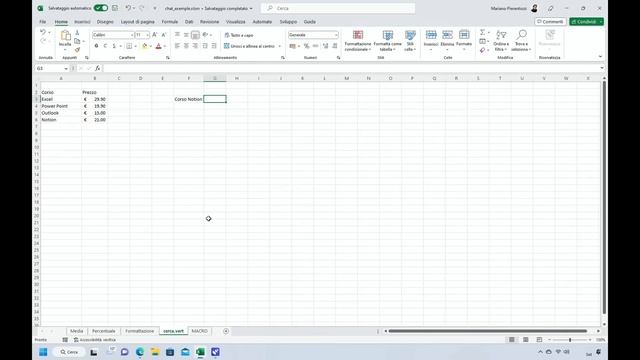This screenshot has height=360, width=640.
Task: Add a new sheet with plus icon
Action: [226, 331]
